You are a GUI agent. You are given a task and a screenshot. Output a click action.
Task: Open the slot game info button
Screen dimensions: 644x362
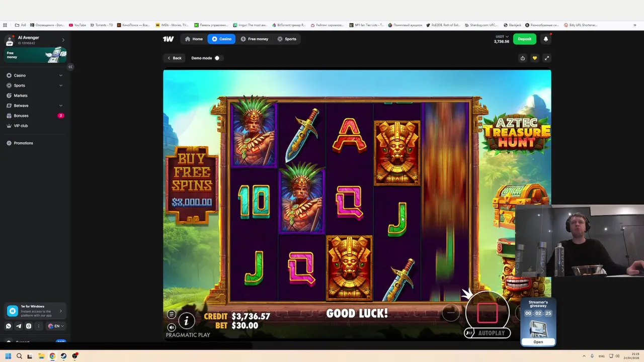[186, 320]
